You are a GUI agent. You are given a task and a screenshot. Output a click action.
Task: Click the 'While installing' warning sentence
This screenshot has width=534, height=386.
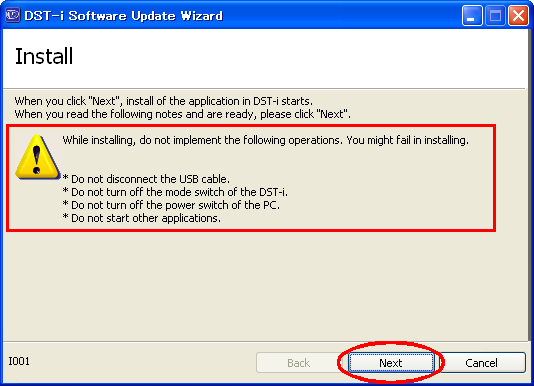pyautogui.click(x=266, y=140)
